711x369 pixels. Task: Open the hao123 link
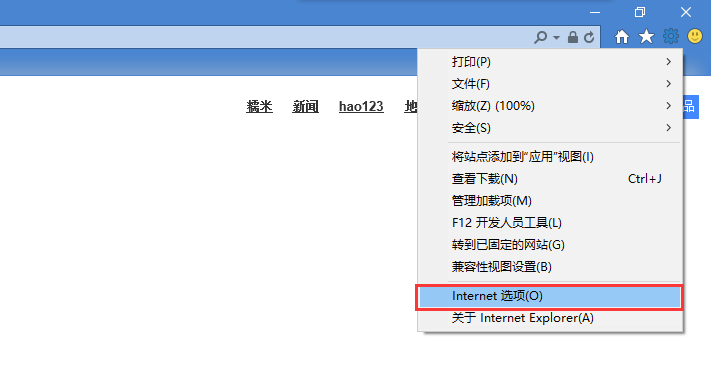tap(361, 107)
